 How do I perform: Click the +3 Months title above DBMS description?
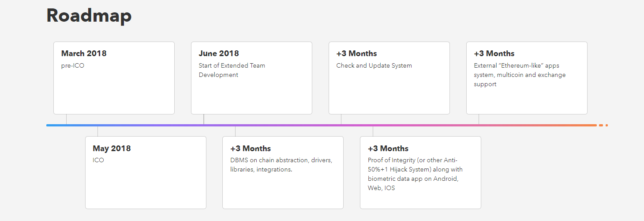pos(251,149)
